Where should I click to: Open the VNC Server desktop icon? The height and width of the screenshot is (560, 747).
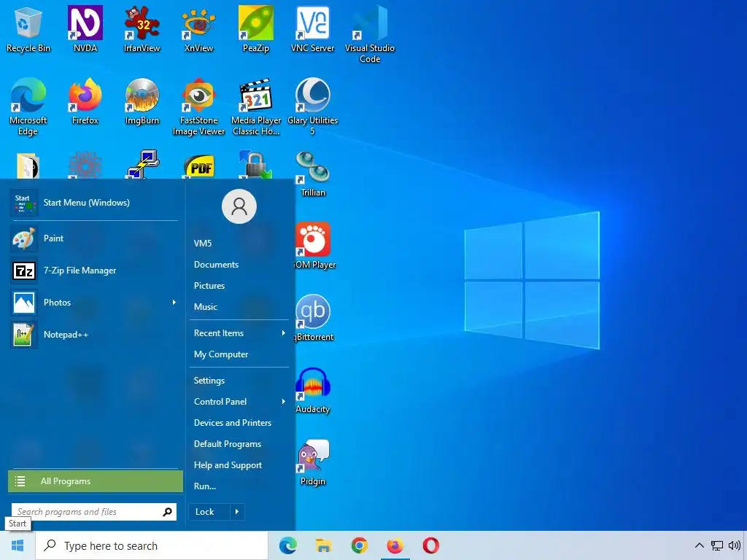(x=312, y=28)
